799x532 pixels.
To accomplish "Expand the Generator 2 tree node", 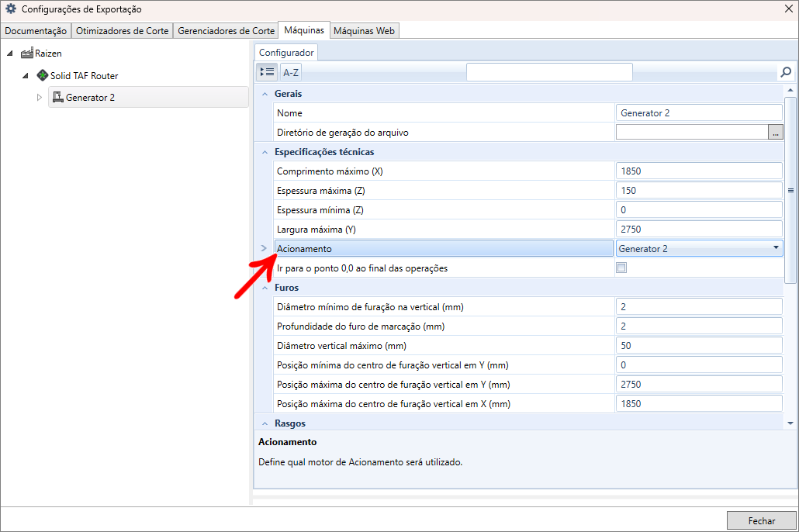I will coord(40,98).
